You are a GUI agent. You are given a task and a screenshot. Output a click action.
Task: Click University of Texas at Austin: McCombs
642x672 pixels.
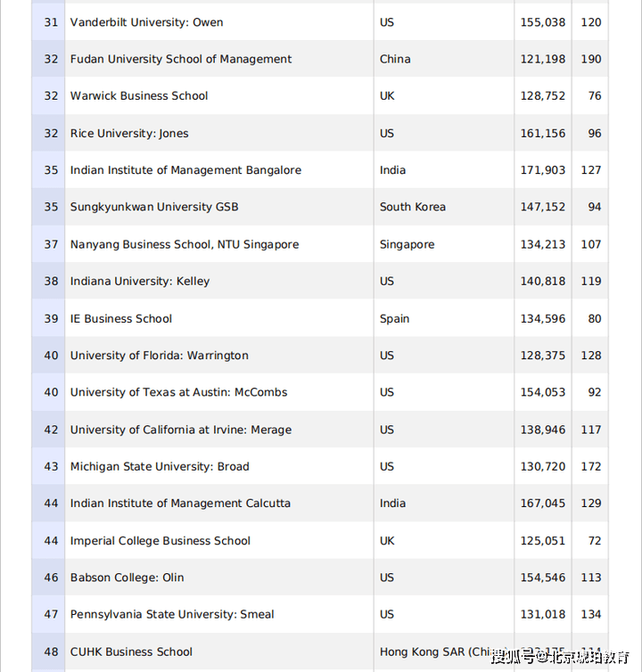click(x=178, y=392)
